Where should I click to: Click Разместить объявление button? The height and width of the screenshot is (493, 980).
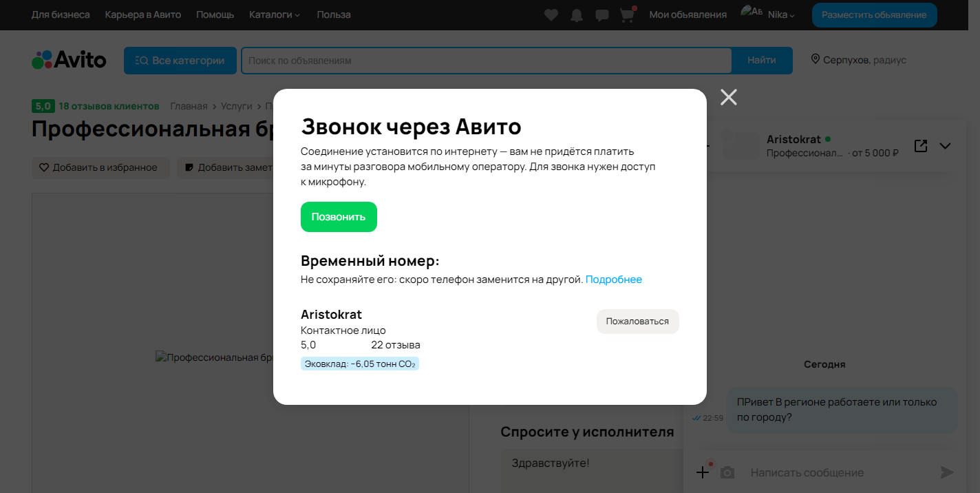click(874, 14)
